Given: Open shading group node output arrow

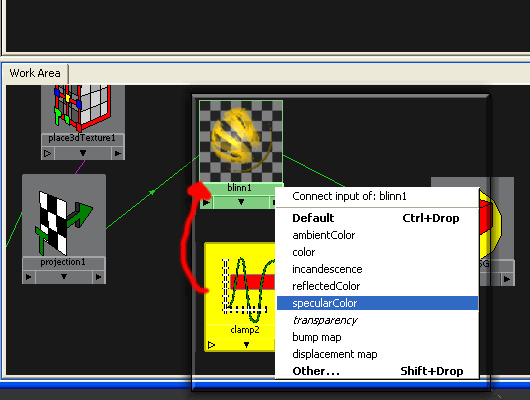Looking at the screenshot, I should click(x=507, y=279).
